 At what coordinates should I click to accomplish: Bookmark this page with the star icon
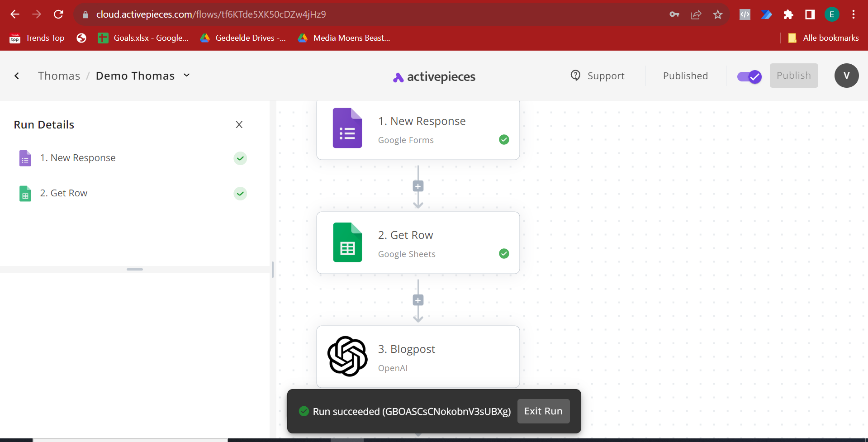(717, 14)
